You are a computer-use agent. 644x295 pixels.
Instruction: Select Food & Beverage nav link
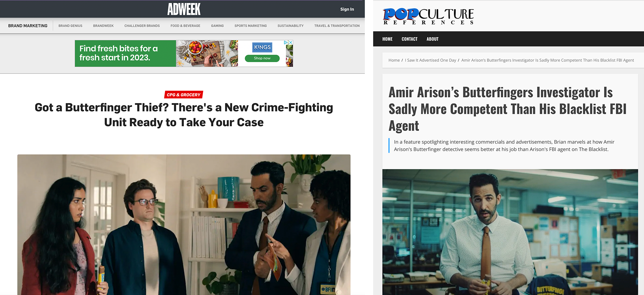coord(185,26)
